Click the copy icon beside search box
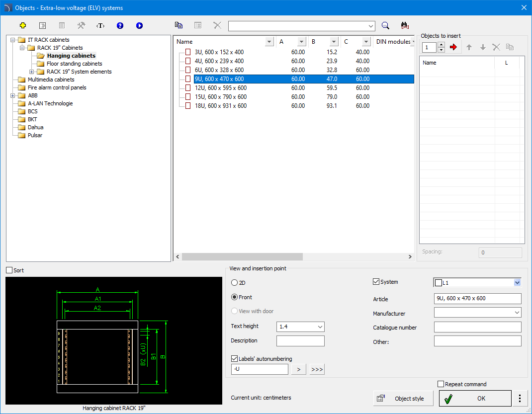Image resolution: width=532 pixels, height=414 pixels. coord(178,25)
